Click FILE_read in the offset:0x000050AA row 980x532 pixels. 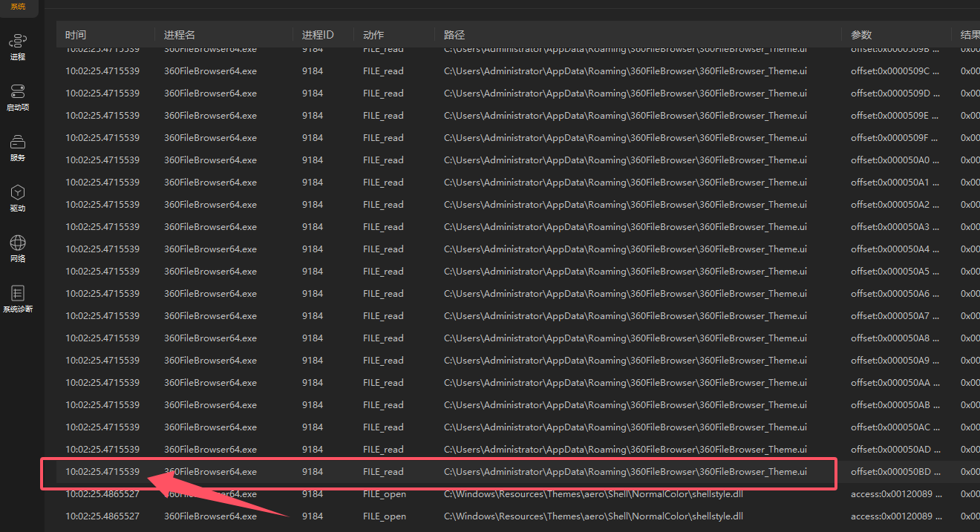point(383,383)
